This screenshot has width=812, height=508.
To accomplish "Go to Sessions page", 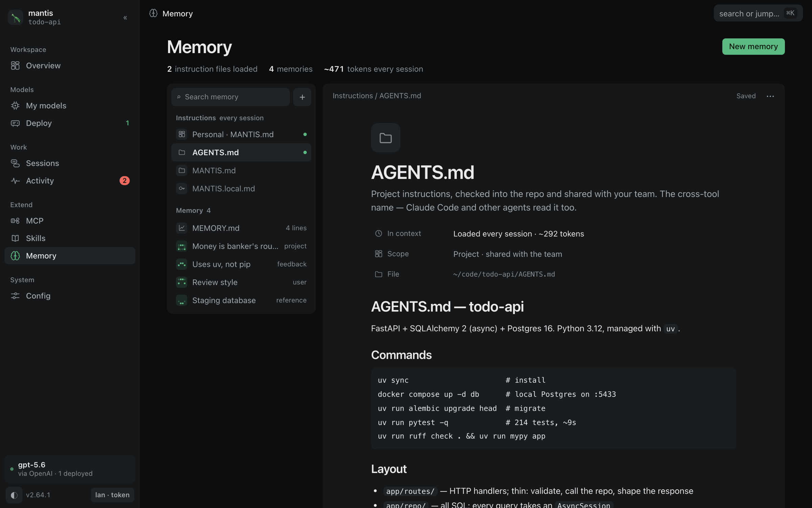I will click(x=70, y=163).
